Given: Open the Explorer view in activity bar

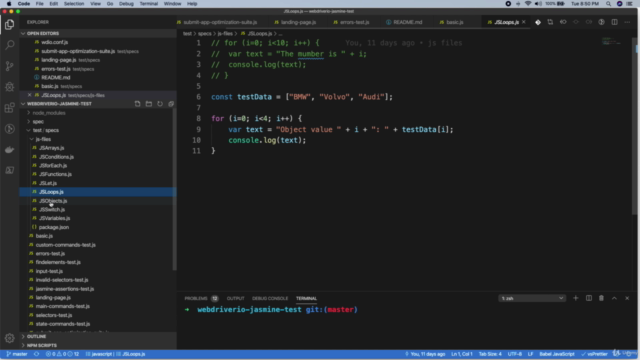Looking at the screenshot, I should pyautogui.click(x=9, y=24).
